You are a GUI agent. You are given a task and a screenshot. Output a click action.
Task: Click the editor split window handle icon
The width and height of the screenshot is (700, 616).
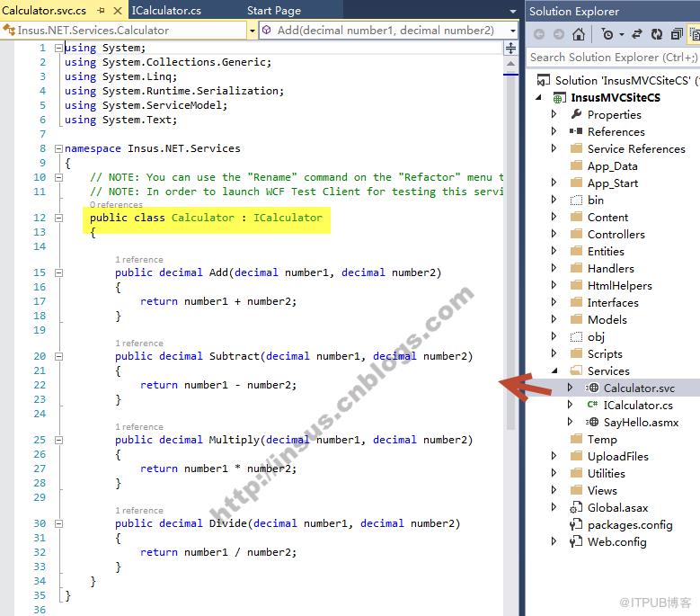coord(510,48)
